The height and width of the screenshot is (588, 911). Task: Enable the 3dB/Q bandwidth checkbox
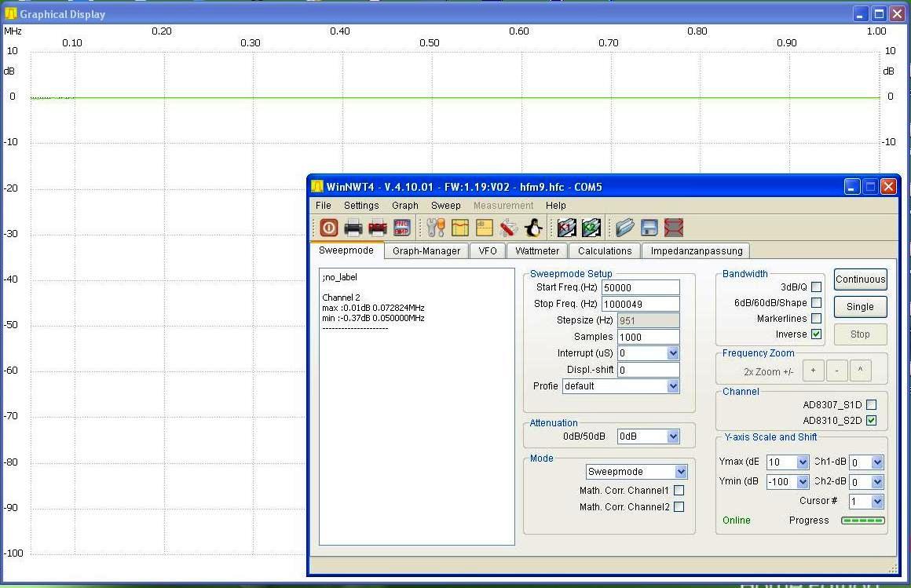pos(817,287)
